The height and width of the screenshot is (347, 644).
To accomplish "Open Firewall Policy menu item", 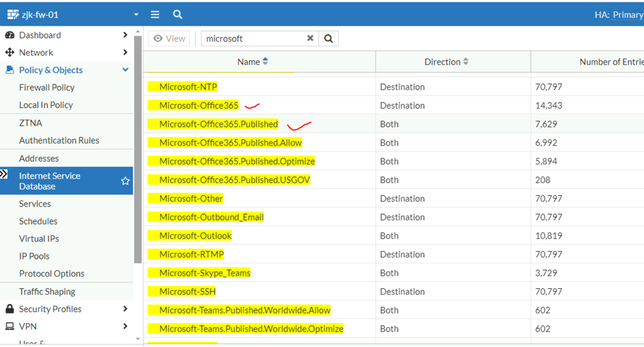I will pos(46,88).
